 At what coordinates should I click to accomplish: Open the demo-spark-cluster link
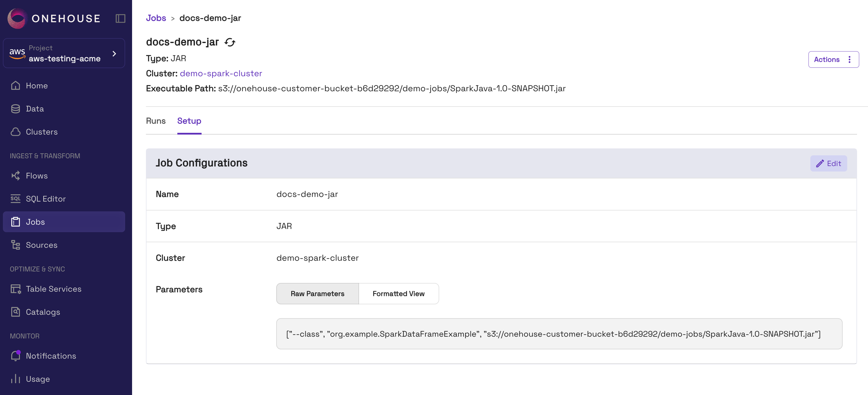click(x=221, y=73)
